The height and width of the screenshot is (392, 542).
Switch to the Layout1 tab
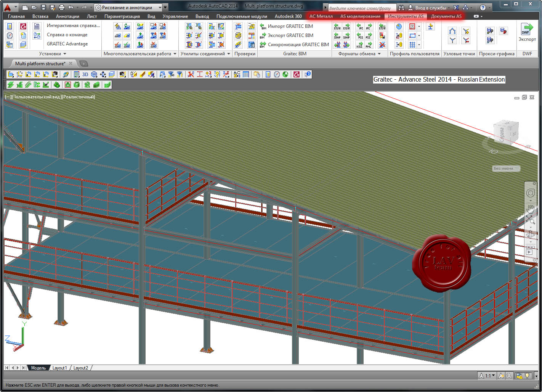(59, 368)
